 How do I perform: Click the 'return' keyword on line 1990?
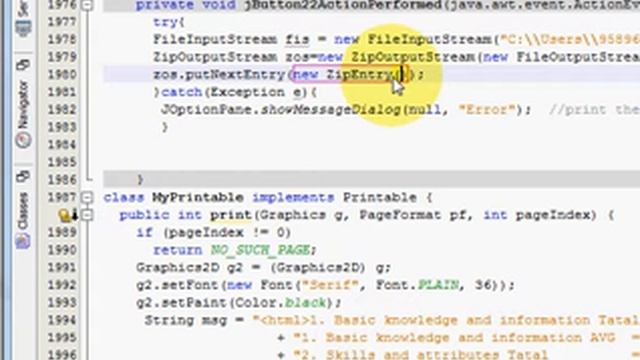click(178, 250)
